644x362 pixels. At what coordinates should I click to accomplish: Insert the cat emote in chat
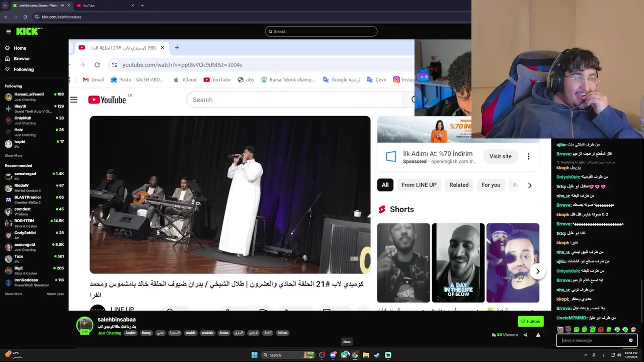[560, 330]
